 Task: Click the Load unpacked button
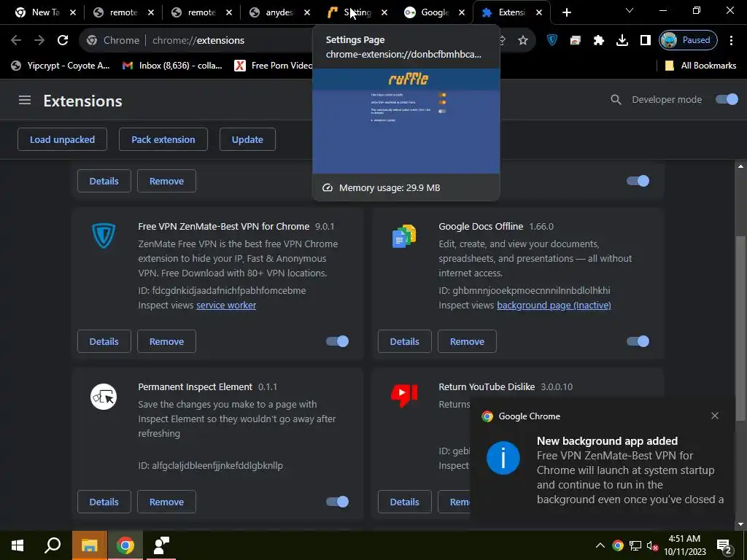[x=63, y=139]
